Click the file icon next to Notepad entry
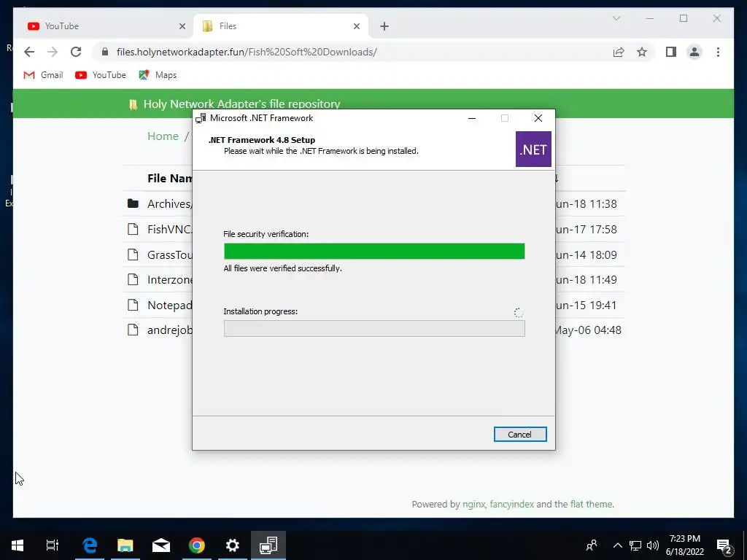Screen dimensions: 747x560 (x=133, y=305)
